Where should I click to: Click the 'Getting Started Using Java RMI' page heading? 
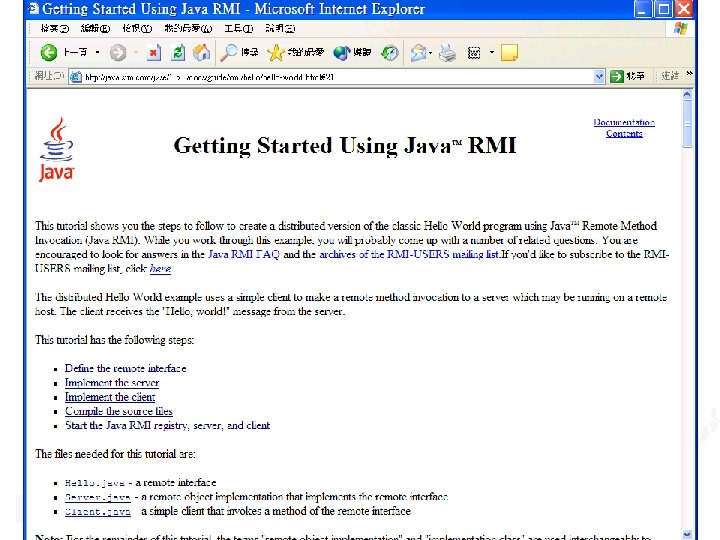345,145
